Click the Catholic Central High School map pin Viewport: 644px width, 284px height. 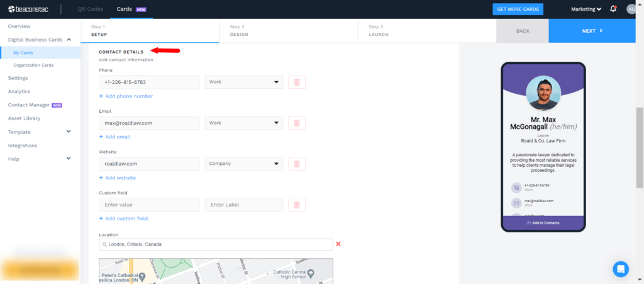tap(311, 273)
